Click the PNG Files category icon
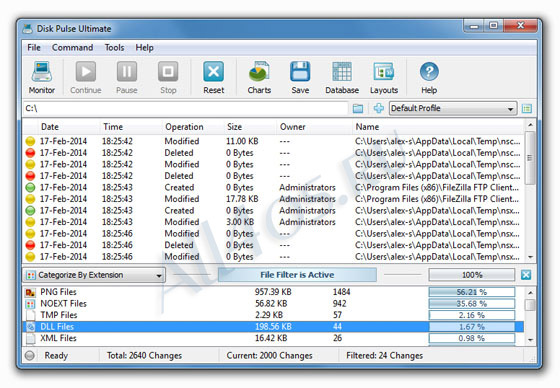 [30, 292]
